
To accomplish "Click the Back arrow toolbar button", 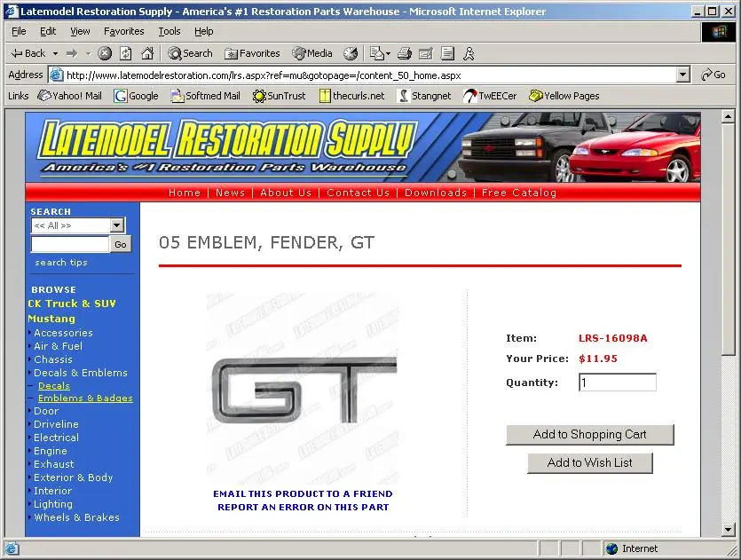I will coord(28,53).
